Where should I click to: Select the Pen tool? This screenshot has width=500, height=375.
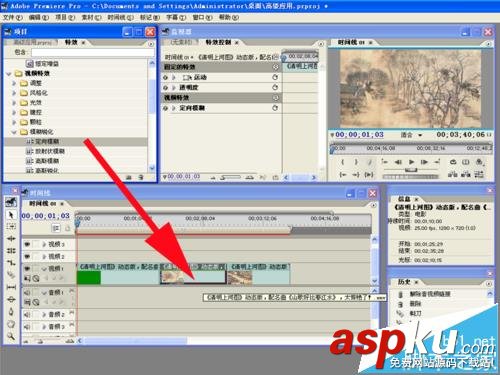(11, 312)
